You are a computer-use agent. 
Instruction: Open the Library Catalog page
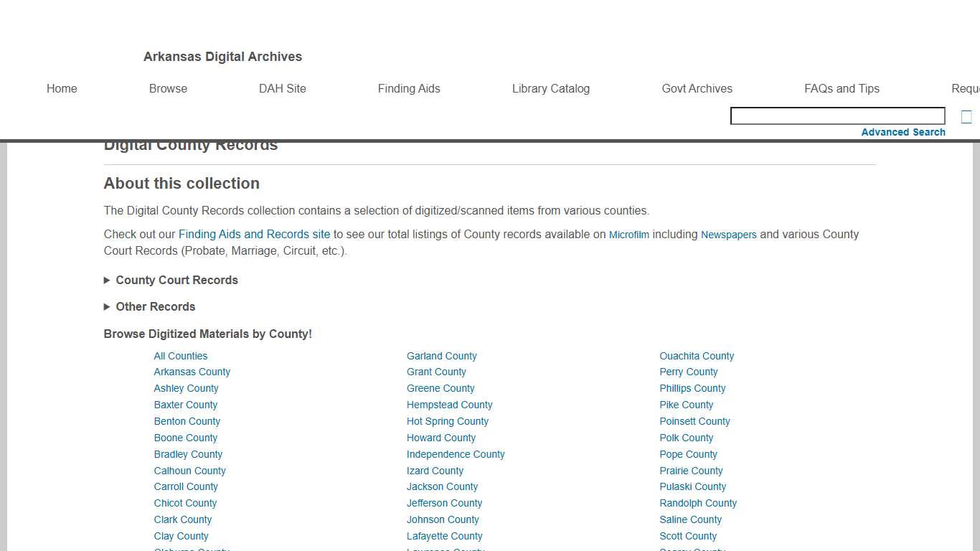551,88
